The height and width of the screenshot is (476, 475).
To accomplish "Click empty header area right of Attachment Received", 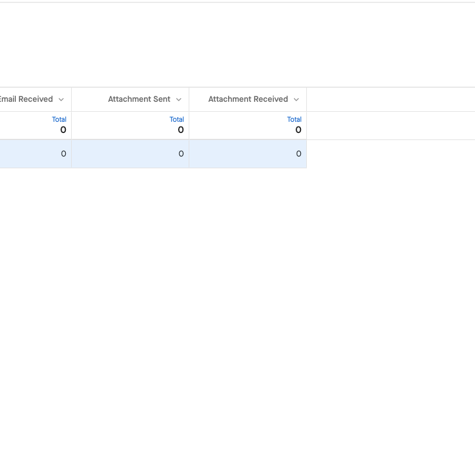I will (x=390, y=99).
